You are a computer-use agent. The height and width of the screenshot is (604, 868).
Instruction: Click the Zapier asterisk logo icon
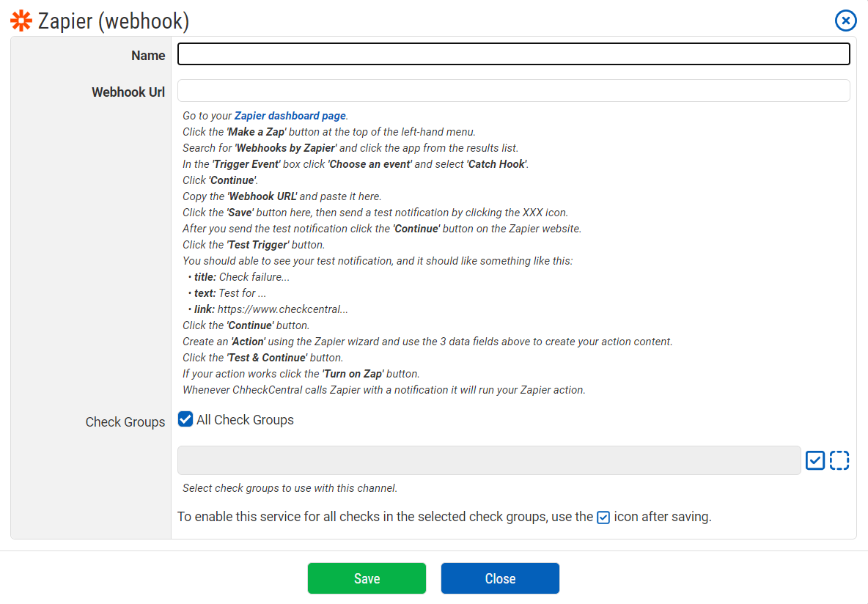(21, 21)
